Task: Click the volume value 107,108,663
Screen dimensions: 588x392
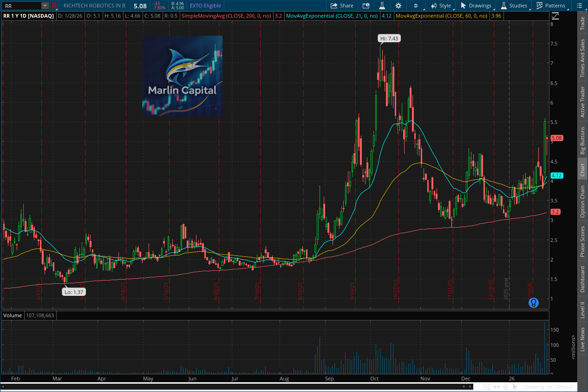Action: (x=40, y=315)
